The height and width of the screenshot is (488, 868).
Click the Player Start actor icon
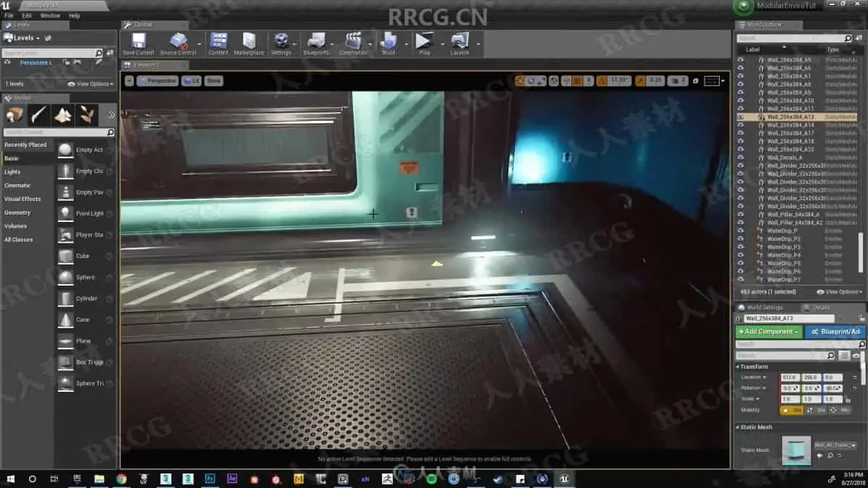click(66, 235)
